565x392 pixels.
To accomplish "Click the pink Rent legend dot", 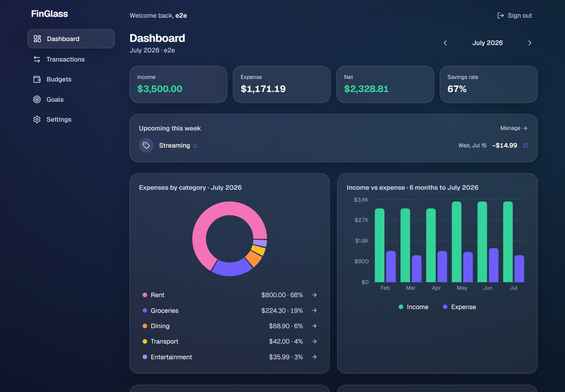I will [x=145, y=295].
